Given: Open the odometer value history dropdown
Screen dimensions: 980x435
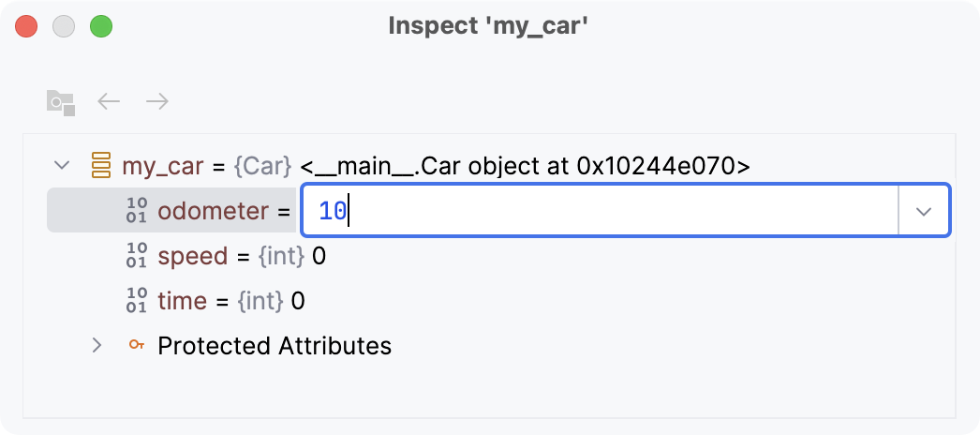Looking at the screenshot, I should coord(924,211).
